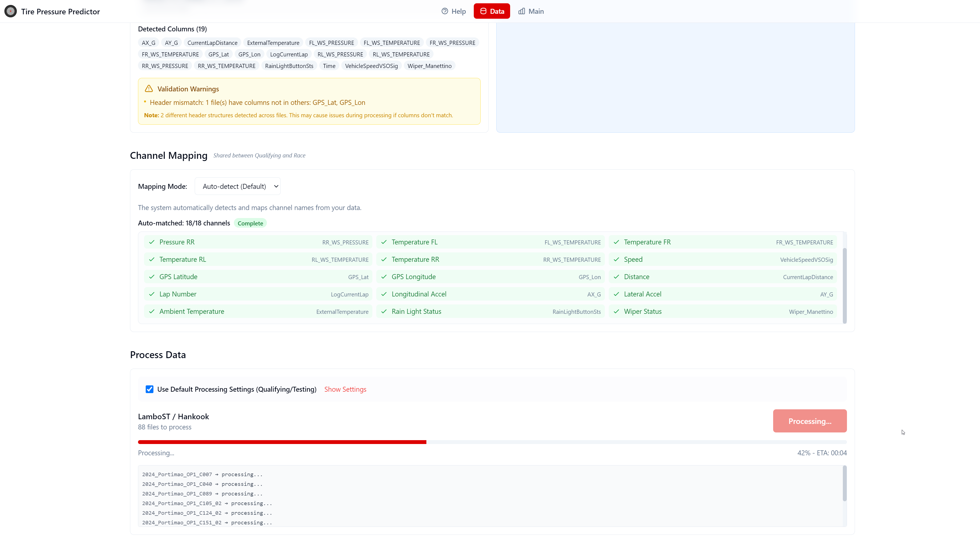Switch to the Main tab
This screenshot has width=980, height=542.
pyautogui.click(x=531, y=11)
